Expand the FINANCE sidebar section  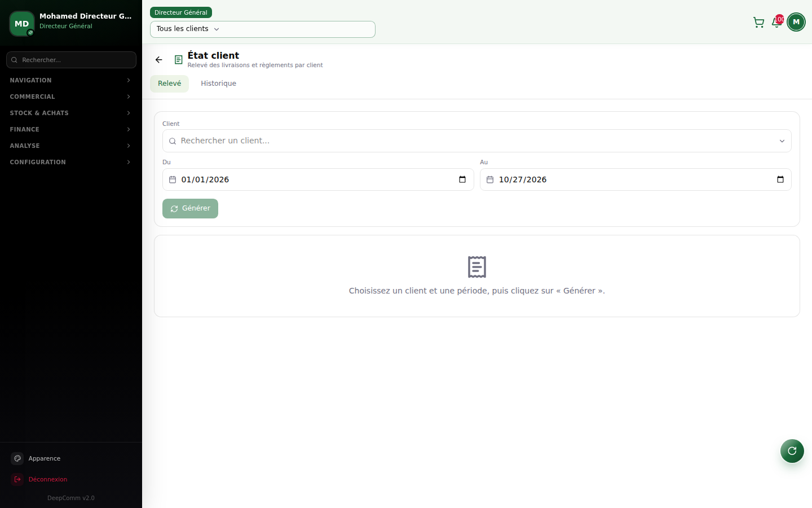(71, 129)
